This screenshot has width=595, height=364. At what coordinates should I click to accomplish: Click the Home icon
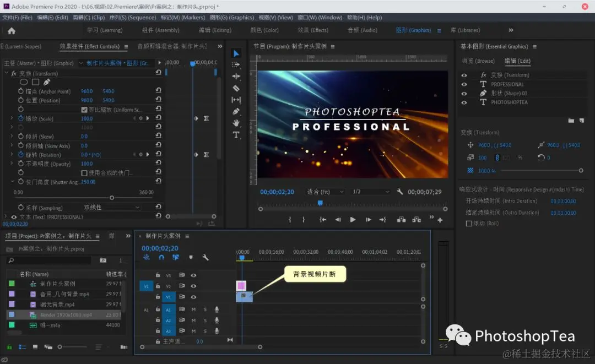click(12, 31)
